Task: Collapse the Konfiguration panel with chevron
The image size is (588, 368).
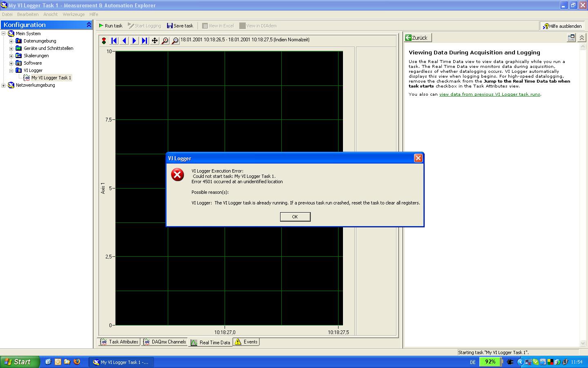Action: coord(89,25)
